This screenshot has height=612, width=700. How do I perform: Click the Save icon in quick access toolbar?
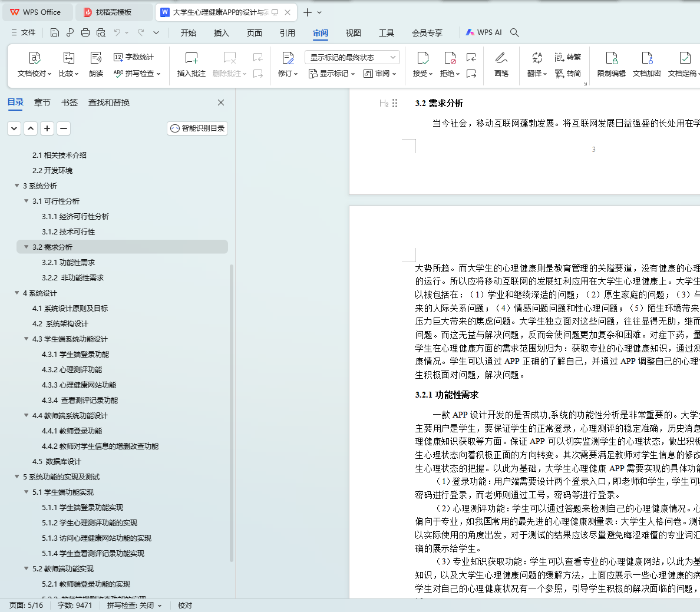[x=54, y=32]
